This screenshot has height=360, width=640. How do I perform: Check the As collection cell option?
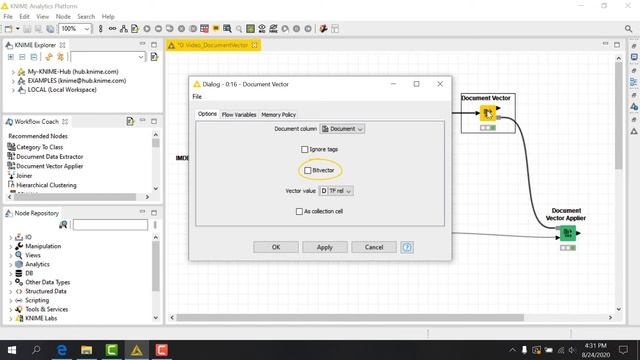299,211
